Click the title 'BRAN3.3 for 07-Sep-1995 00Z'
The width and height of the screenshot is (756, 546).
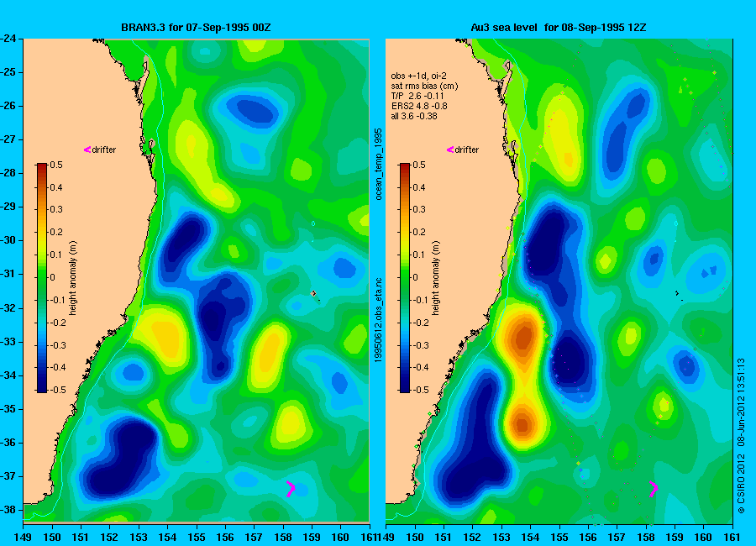[196, 28]
